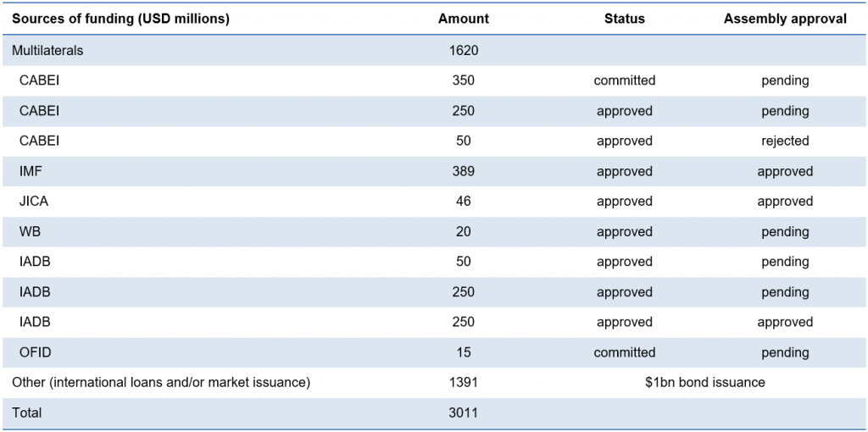868x432 pixels.
Task: Click the "Sources of funding (USD millions)" header
Action: point(120,19)
